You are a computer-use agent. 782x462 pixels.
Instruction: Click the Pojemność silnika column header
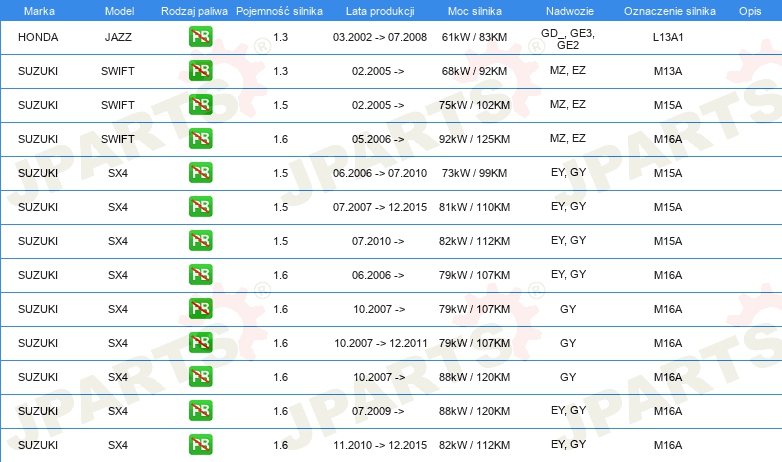279,11
